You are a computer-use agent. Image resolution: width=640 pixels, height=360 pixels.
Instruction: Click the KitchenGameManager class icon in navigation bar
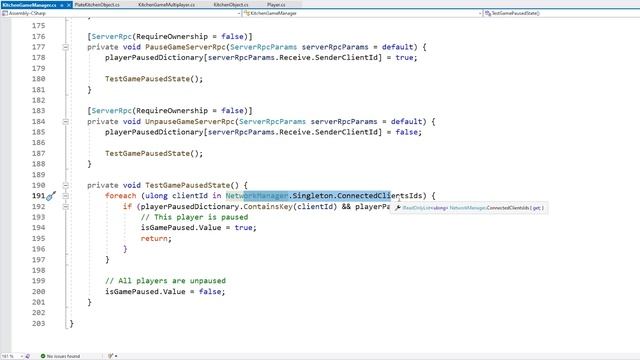coord(247,13)
